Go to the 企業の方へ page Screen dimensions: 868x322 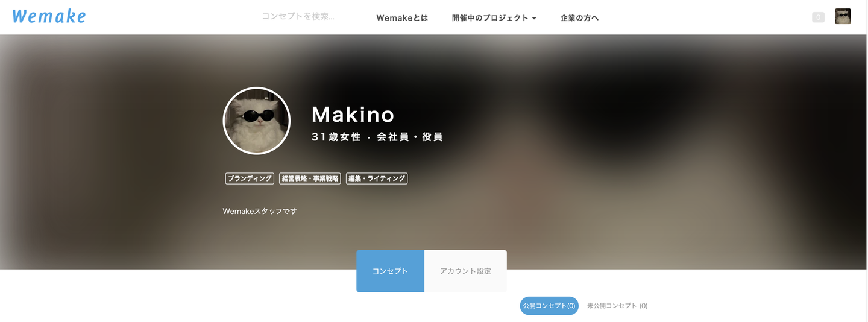(579, 18)
